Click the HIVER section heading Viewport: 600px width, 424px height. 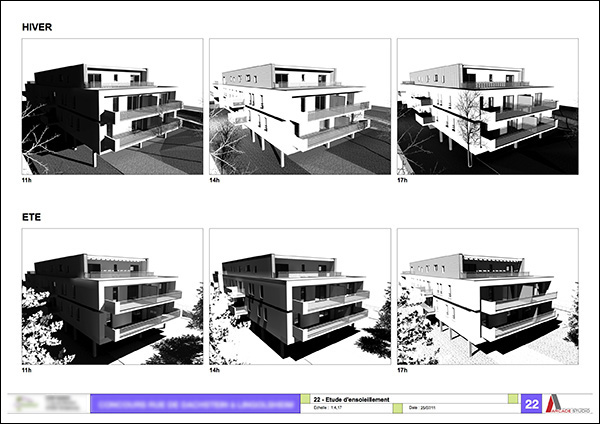click(38, 27)
